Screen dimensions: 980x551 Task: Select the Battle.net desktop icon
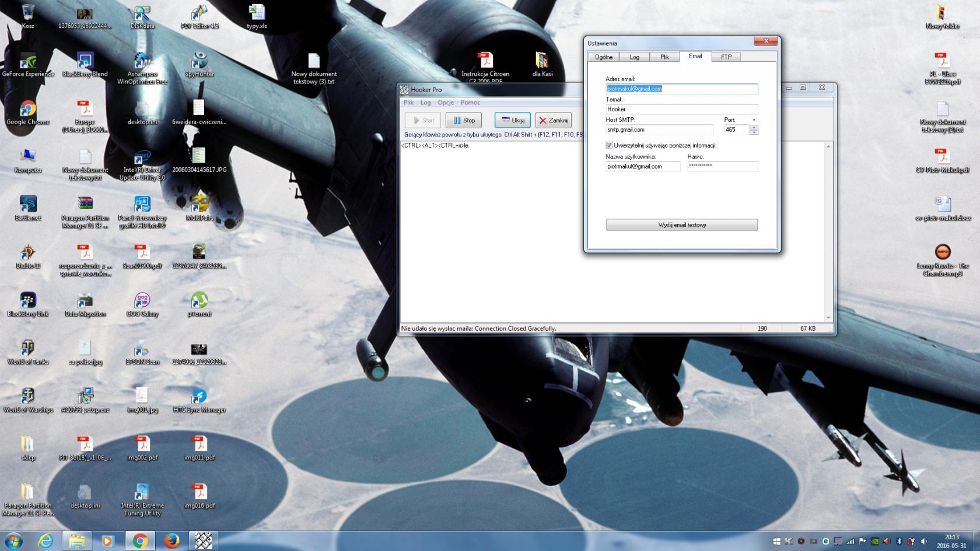(x=27, y=209)
